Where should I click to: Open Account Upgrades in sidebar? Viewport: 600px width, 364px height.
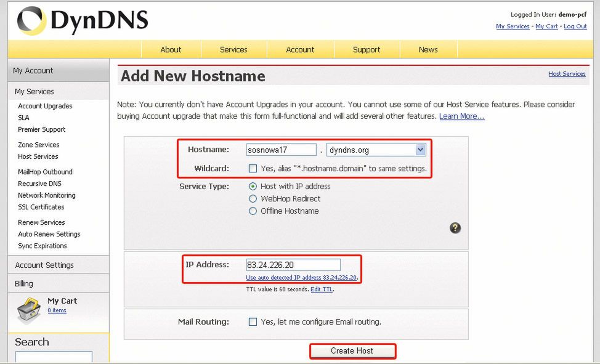tap(45, 106)
